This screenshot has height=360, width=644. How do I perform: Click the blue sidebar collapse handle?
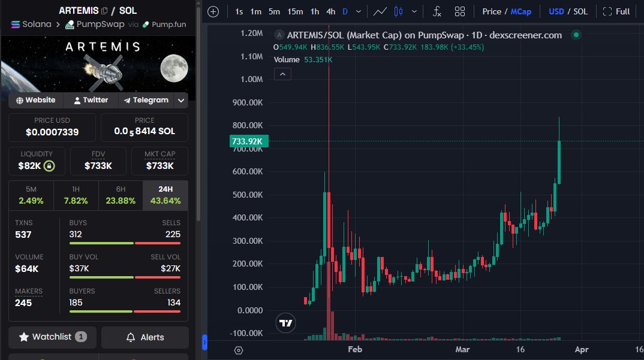click(204, 343)
